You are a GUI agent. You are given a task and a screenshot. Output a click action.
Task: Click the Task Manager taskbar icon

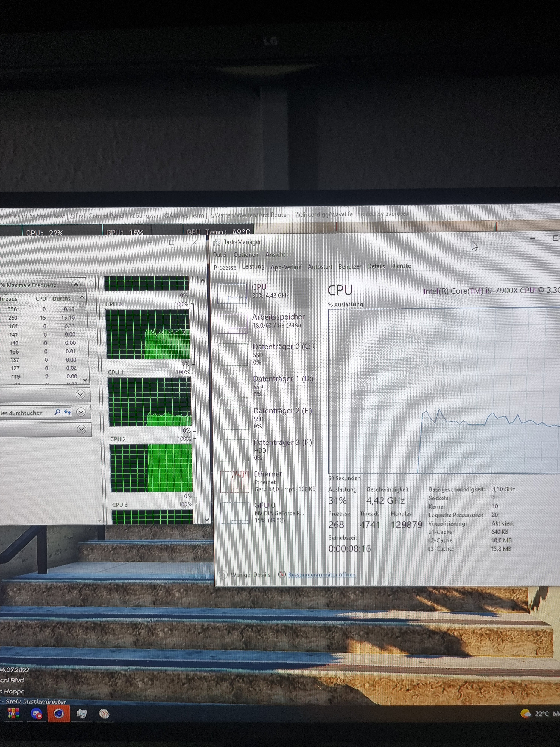click(81, 714)
